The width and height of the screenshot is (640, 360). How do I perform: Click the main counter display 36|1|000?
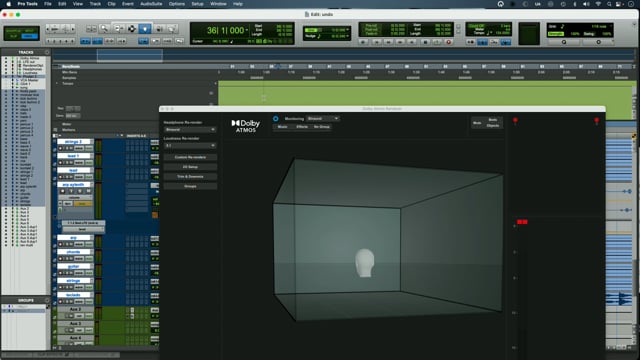(x=225, y=30)
